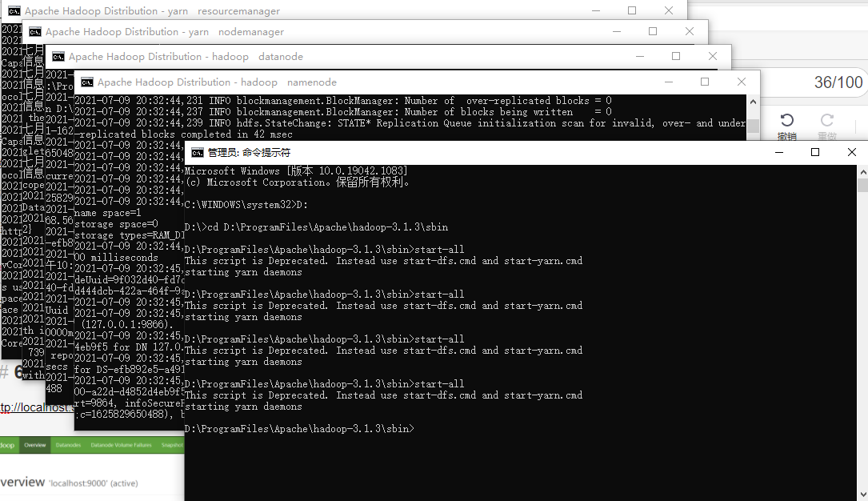
Task: Select the Snapshot tab
Action: 172,445
